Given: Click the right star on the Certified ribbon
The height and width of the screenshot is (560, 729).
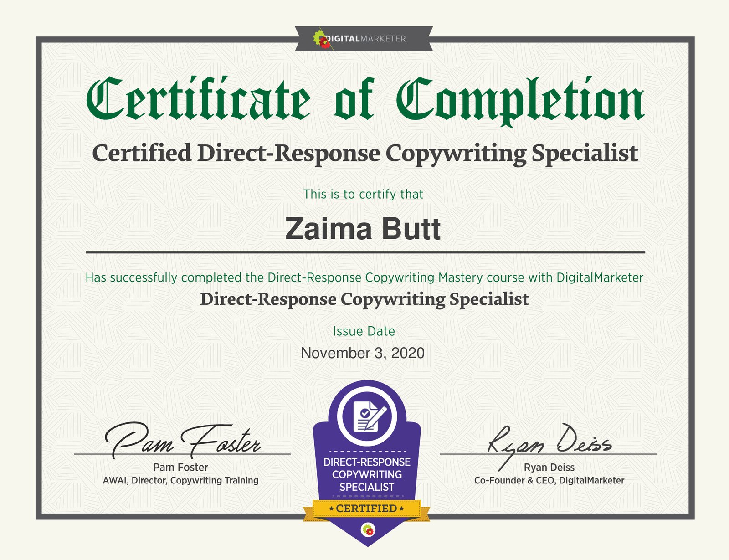Looking at the screenshot, I should pos(401,509).
